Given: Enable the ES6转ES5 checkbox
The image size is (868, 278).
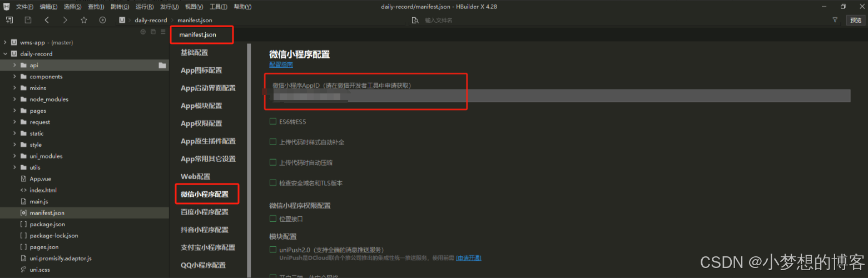Looking at the screenshot, I should pyautogui.click(x=273, y=121).
